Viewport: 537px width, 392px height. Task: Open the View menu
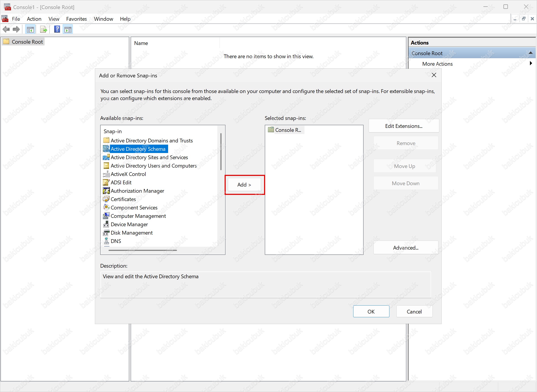coord(54,19)
